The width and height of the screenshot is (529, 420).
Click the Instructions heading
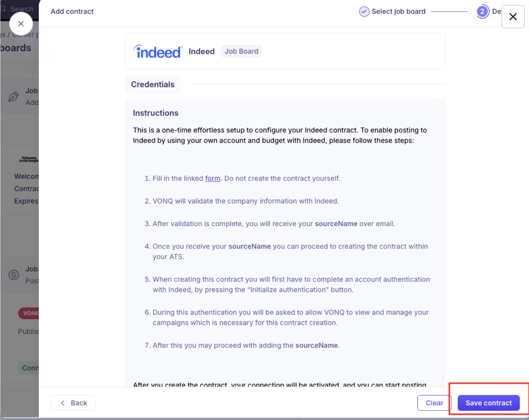coord(156,113)
